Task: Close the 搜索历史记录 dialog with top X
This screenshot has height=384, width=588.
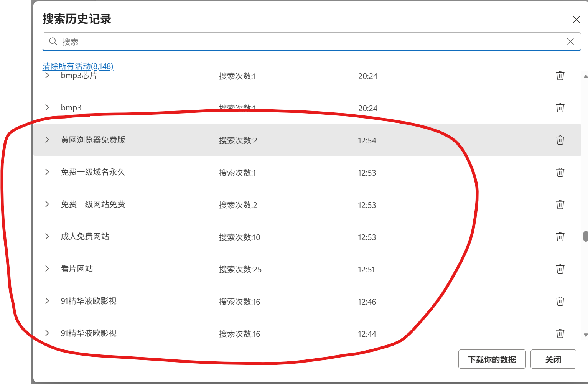Action: pos(576,20)
